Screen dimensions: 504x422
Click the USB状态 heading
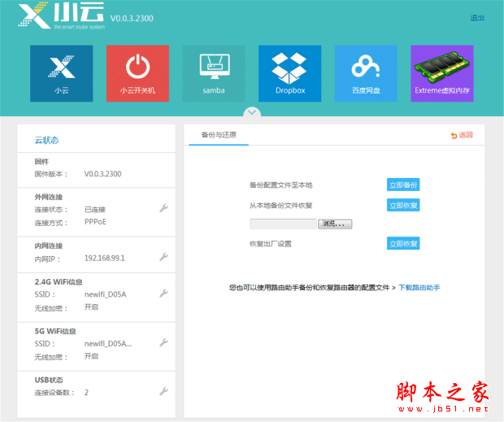coord(49,380)
